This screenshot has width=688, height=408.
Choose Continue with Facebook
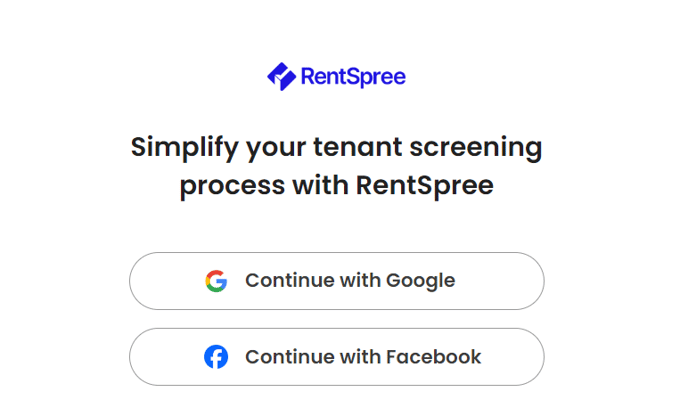pos(337,357)
